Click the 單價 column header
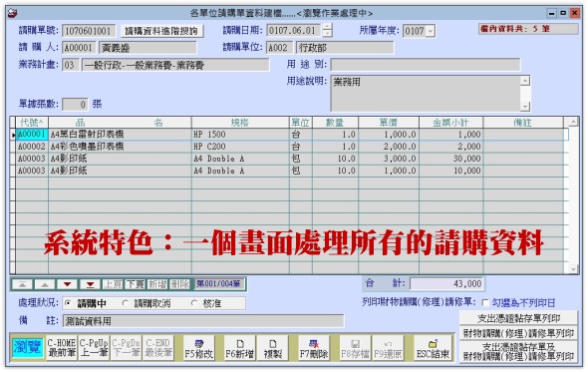Screen dimensions: 588x372 pos(388,123)
